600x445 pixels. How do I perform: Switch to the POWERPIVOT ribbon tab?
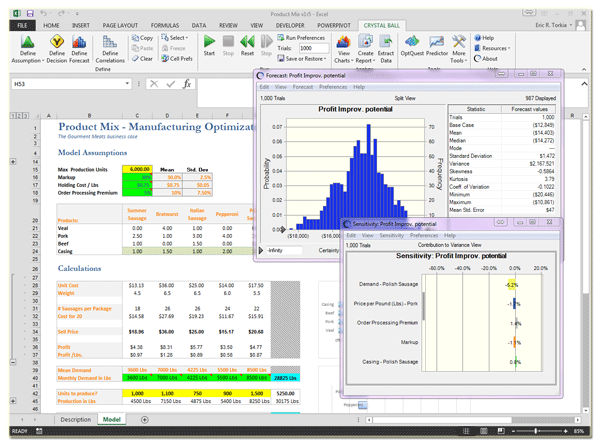334,26
